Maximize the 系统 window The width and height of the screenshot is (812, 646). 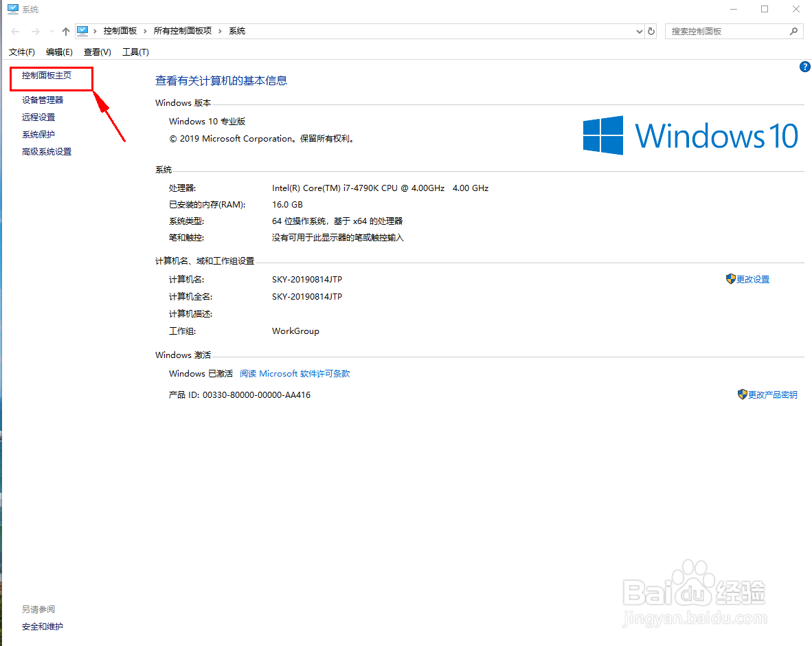point(765,10)
